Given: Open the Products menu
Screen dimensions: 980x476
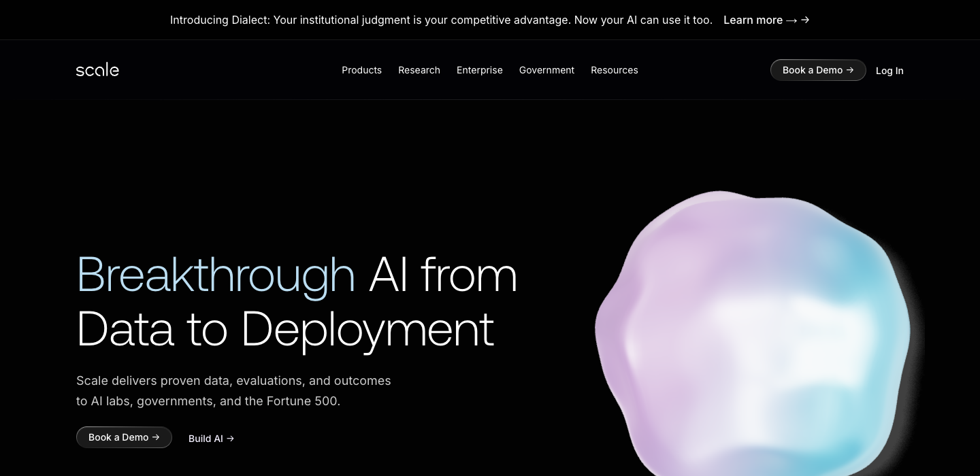Looking at the screenshot, I should coord(361,70).
